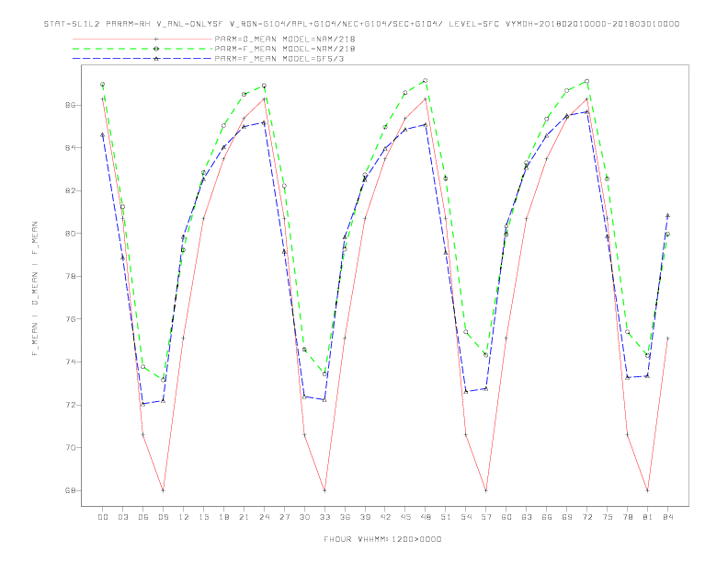Click y-axis tick label 76

[x=69, y=319]
